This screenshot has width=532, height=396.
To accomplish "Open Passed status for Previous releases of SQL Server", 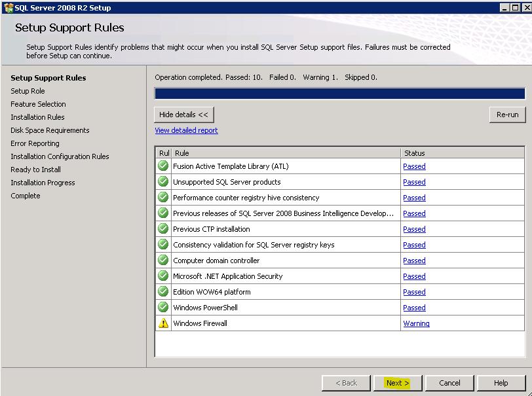I will [414, 213].
